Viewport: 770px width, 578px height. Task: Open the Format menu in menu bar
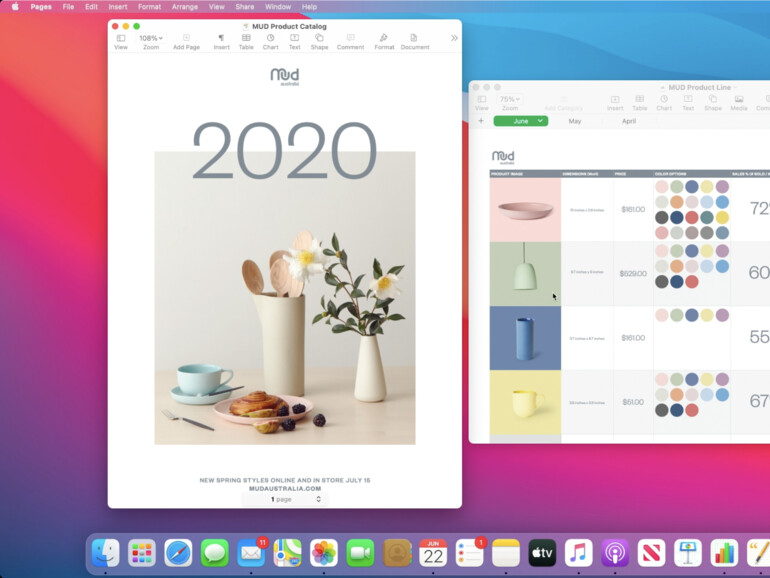pyautogui.click(x=149, y=7)
